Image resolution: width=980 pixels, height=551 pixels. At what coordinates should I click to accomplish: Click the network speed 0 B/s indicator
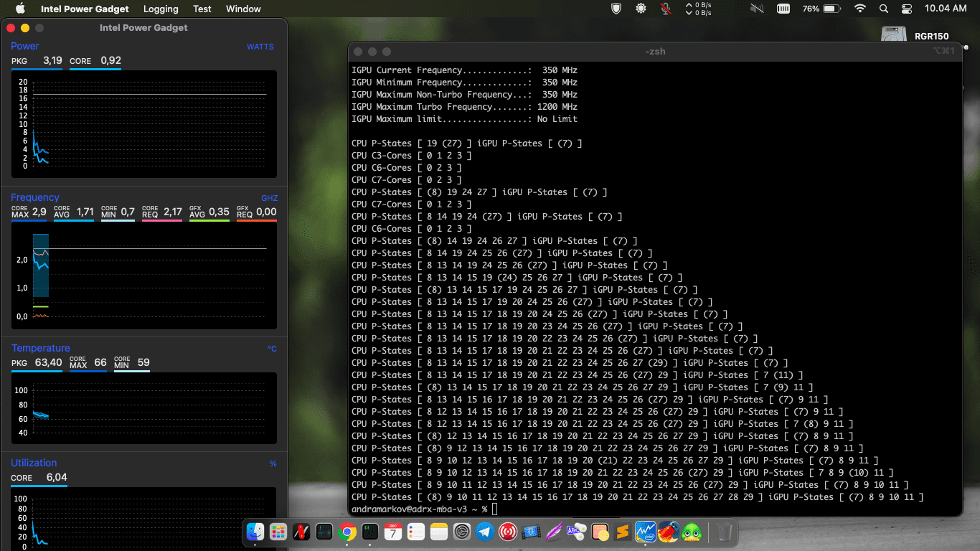(699, 9)
